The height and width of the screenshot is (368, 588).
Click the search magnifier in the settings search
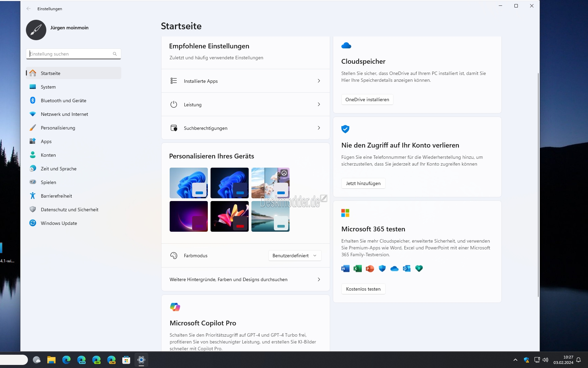(114, 54)
